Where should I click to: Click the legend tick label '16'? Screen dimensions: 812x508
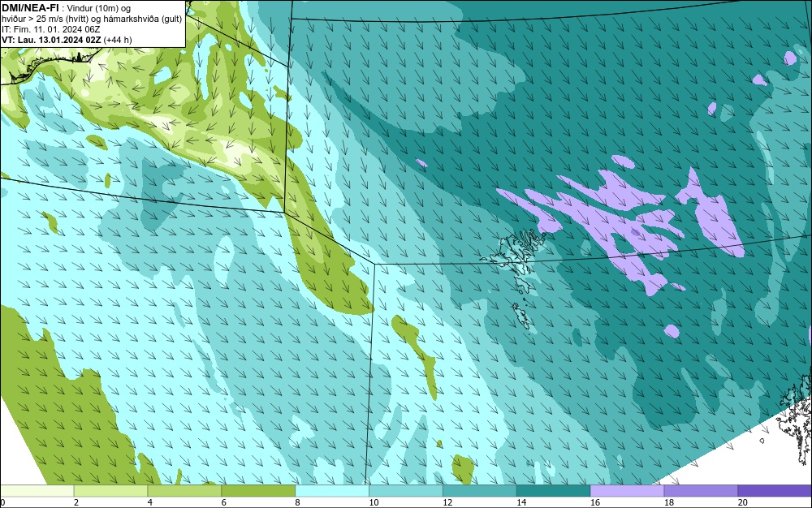[x=595, y=502]
